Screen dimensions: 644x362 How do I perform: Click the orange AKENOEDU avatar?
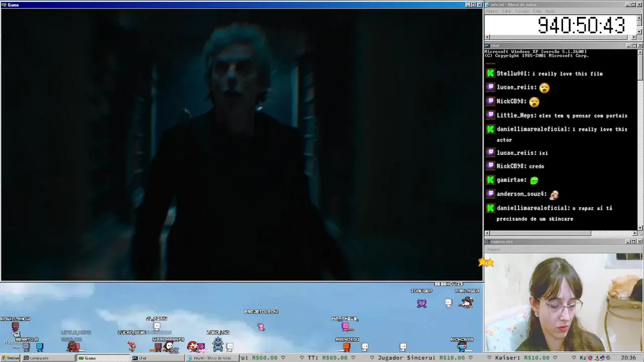346,347
